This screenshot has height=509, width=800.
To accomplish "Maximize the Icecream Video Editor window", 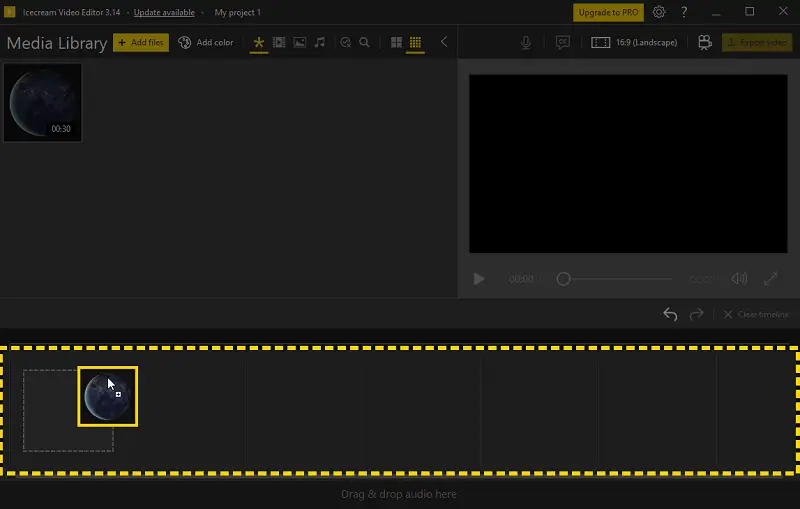I will coord(749,12).
